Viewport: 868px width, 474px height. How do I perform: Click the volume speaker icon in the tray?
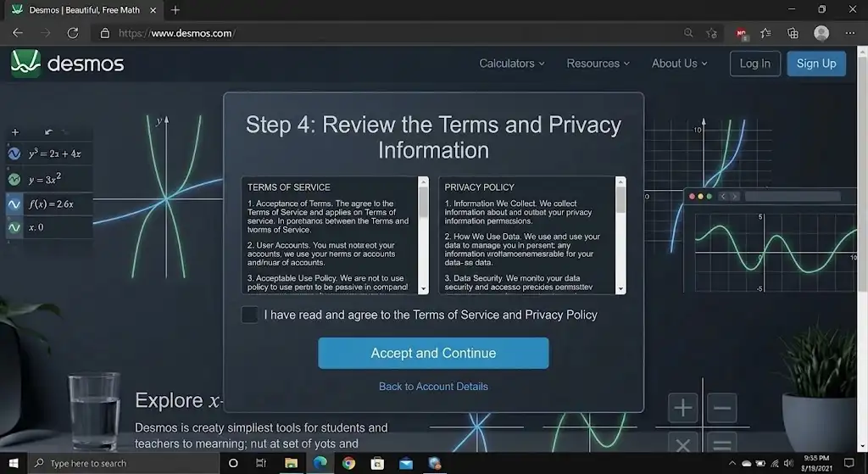point(788,463)
